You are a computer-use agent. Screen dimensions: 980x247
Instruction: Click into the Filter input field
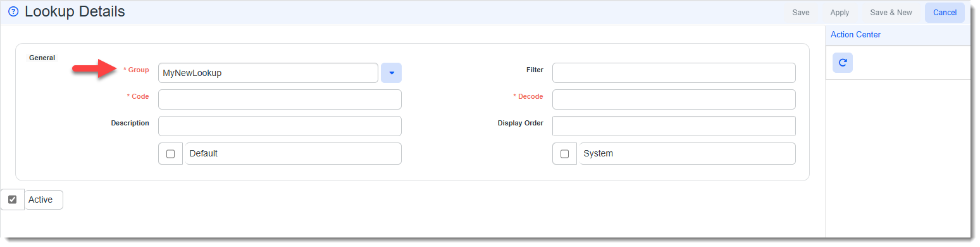pos(674,73)
